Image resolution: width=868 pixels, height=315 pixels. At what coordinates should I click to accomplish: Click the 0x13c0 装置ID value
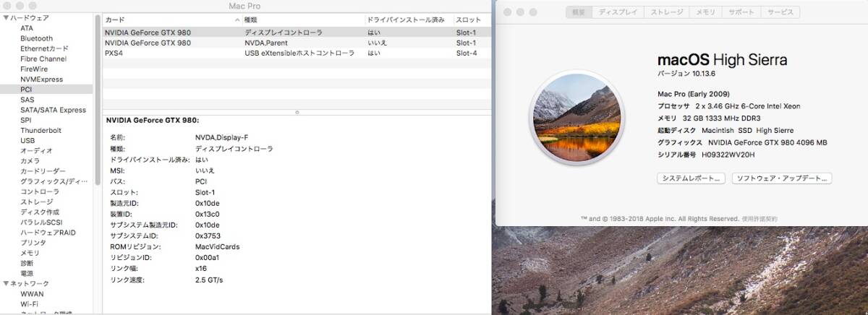tap(208, 214)
